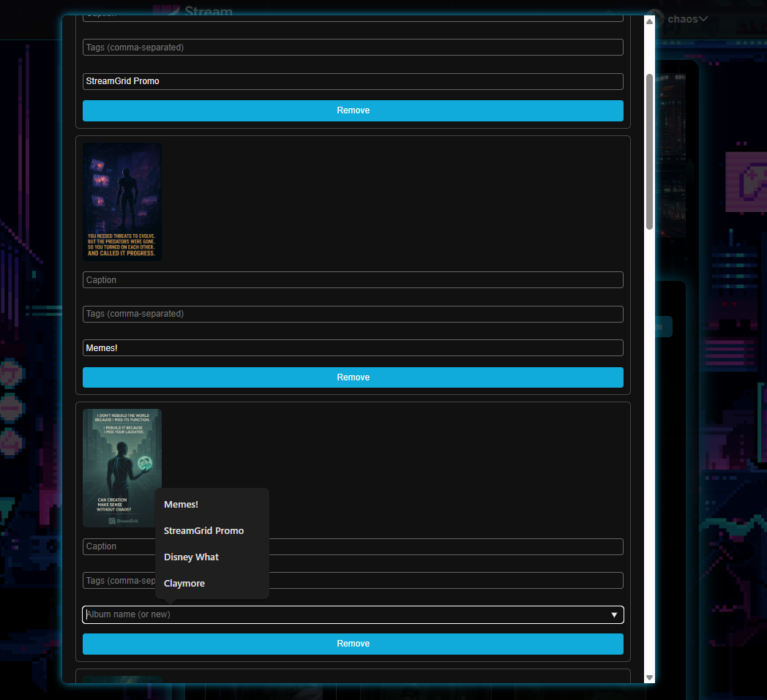767x700 pixels.
Task: Focus the Tags field above the Memes! album
Action: pyautogui.click(x=353, y=314)
